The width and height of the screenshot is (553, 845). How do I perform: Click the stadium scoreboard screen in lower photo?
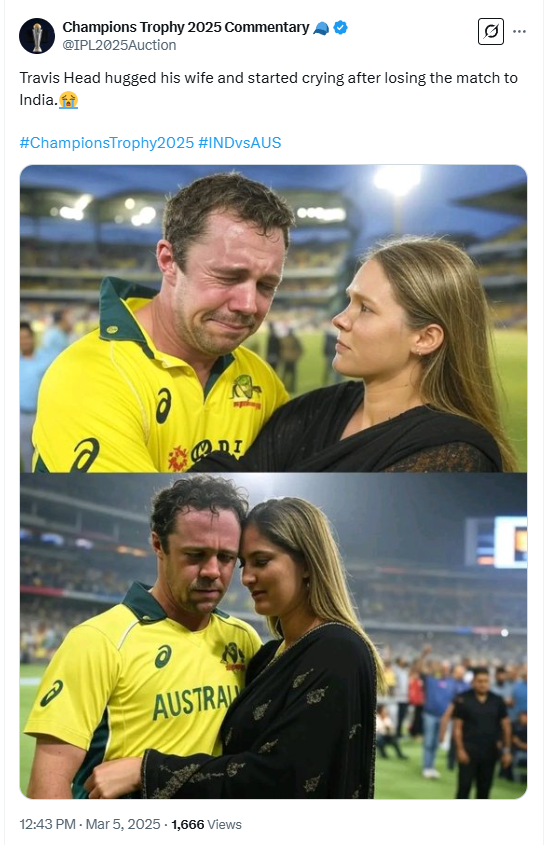click(x=497, y=542)
